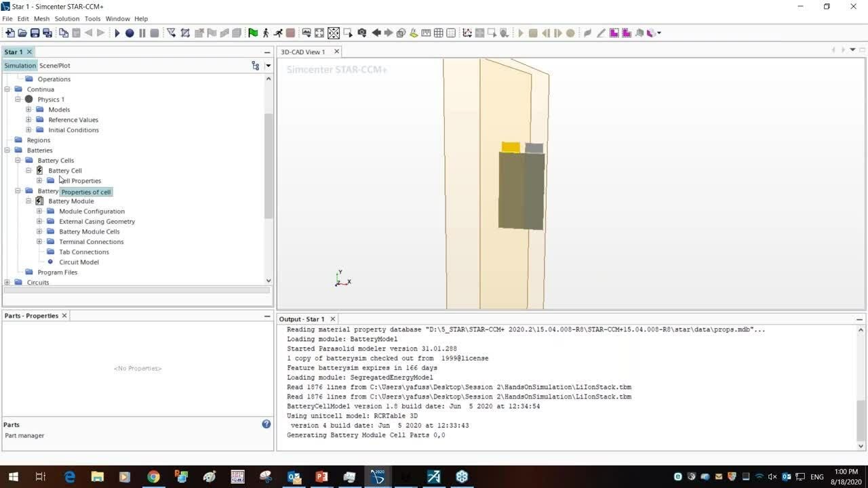Pause the solver with the pause icon

[142, 33]
